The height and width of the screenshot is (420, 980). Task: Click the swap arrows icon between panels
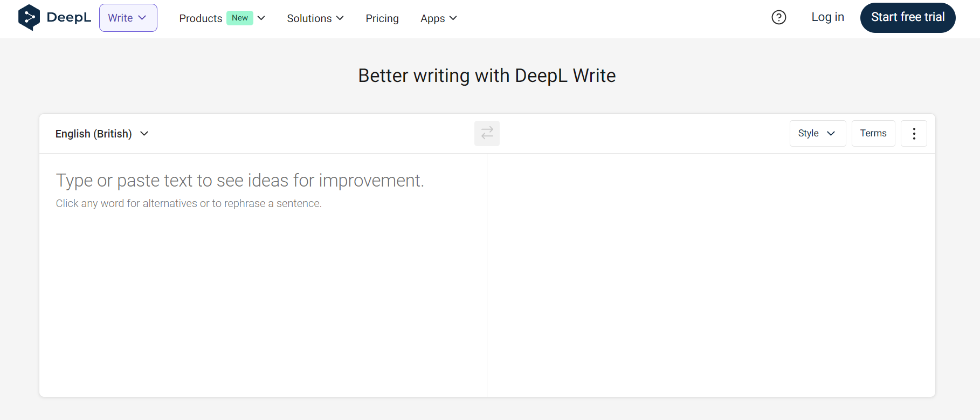487,133
